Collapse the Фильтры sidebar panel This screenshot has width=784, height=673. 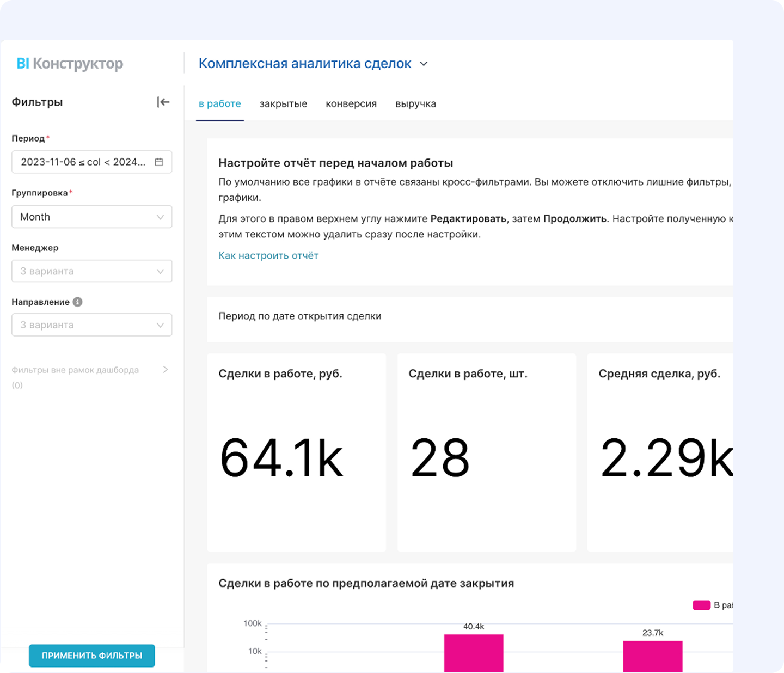tap(163, 102)
